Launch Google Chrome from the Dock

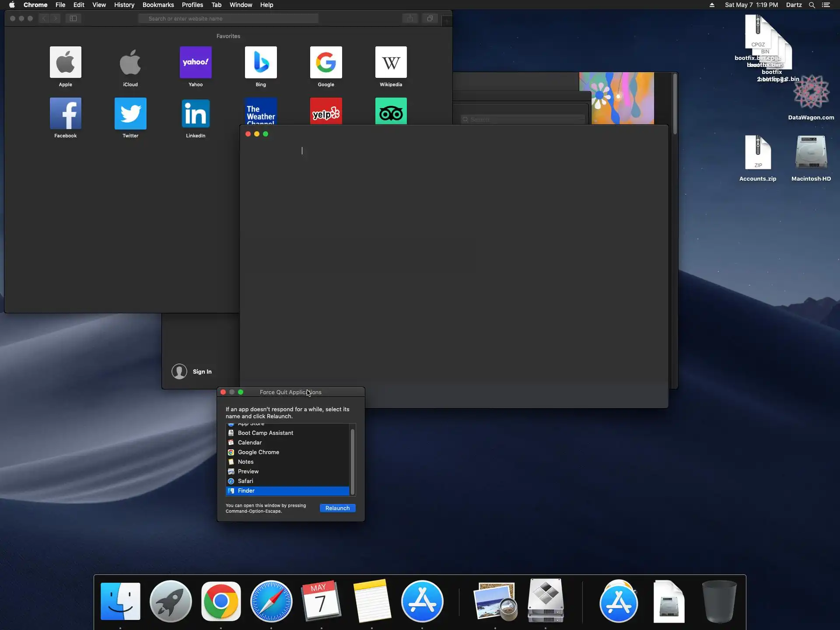[x=221, y=601]
